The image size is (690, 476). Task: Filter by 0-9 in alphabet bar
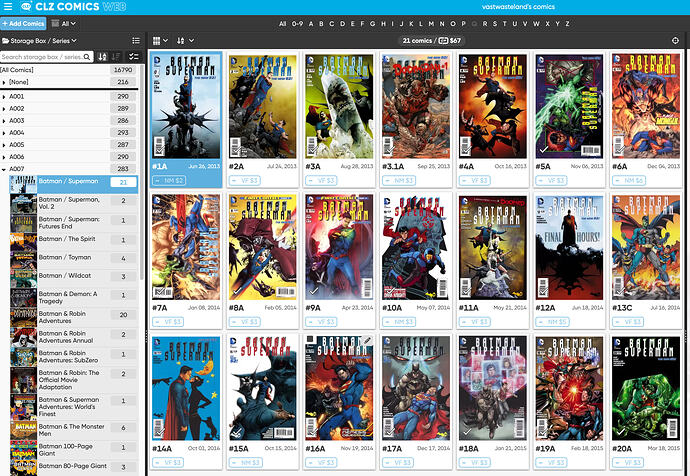tap(297, 24)
